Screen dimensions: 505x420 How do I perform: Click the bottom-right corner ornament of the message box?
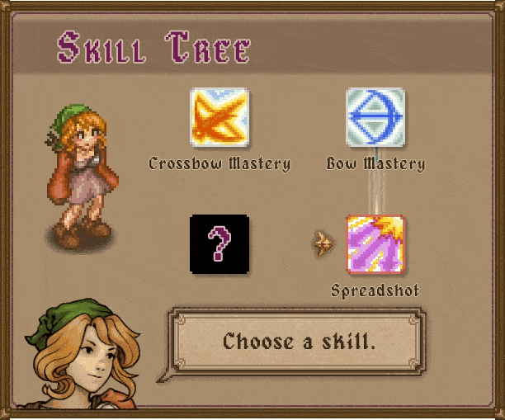(415, 364)
